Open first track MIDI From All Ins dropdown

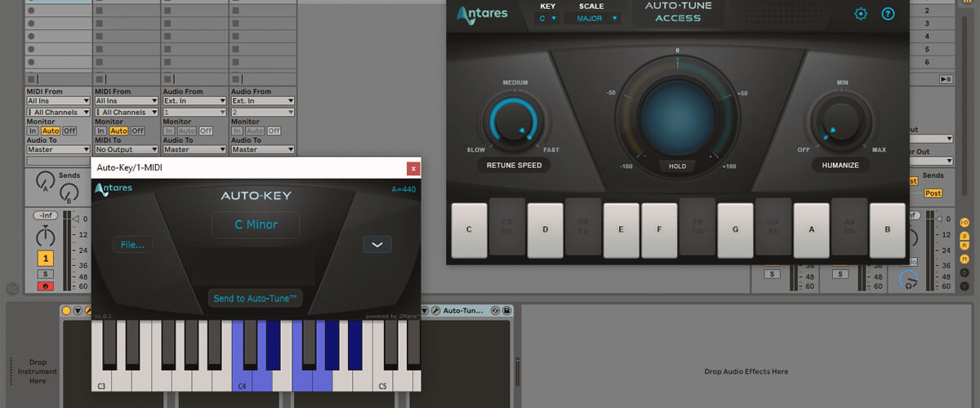[x=58, y=101]
